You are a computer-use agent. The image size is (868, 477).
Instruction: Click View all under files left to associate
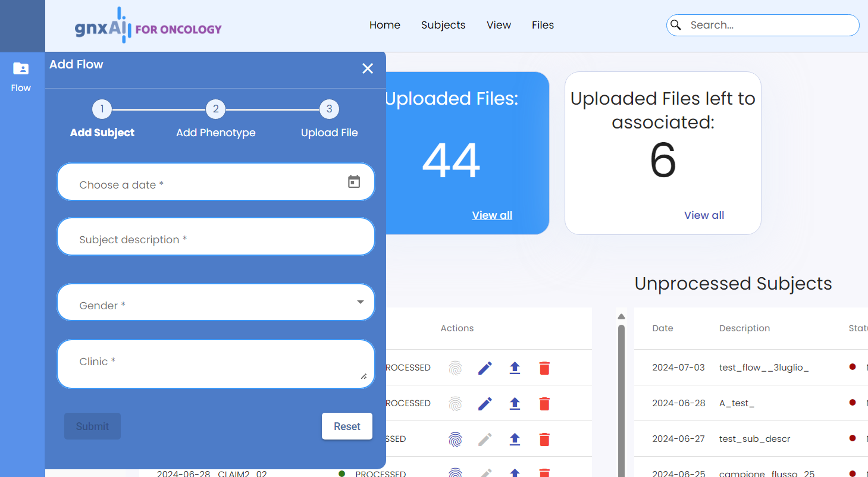[704, 215]
